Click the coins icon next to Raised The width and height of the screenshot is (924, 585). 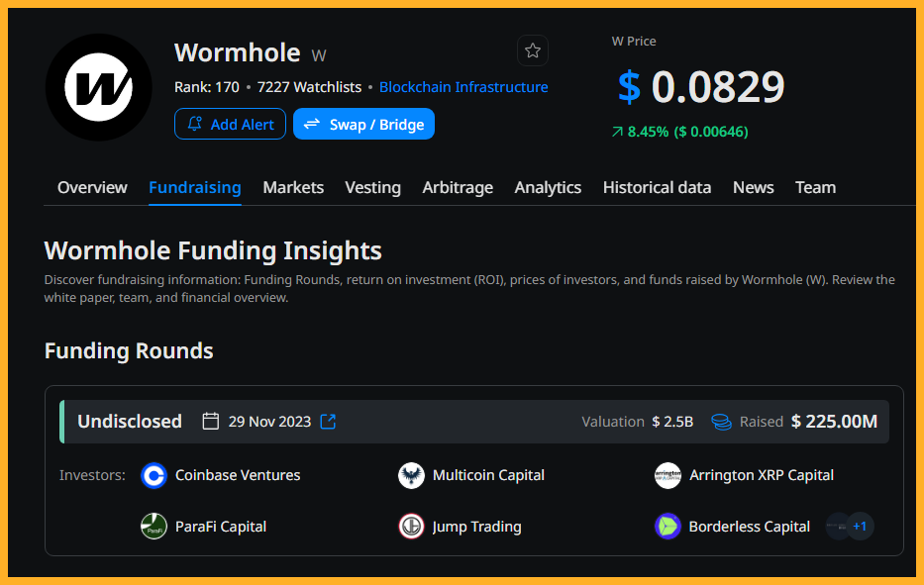click(721, 422)
